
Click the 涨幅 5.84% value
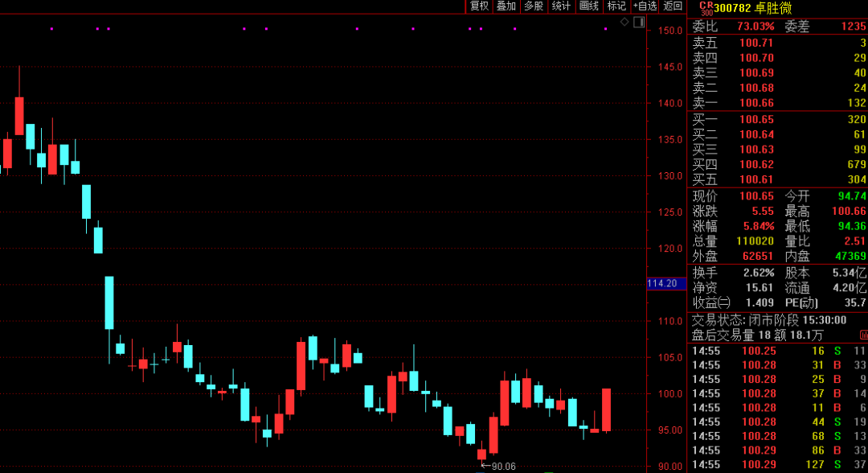(x=759, y=226)
